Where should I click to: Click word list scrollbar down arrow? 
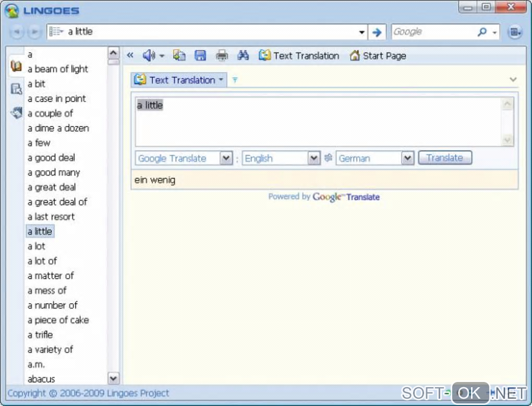(x=113, y=378)
